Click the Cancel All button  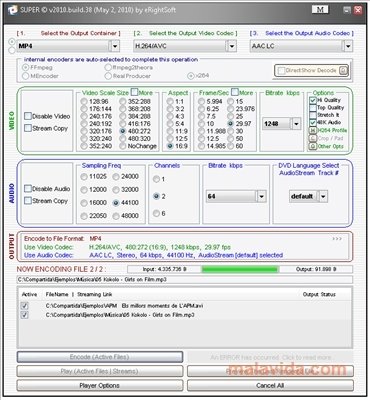270,385
